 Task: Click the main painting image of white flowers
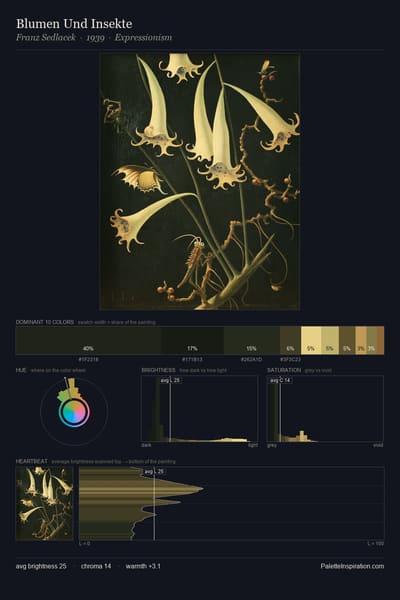pos(200,181)
